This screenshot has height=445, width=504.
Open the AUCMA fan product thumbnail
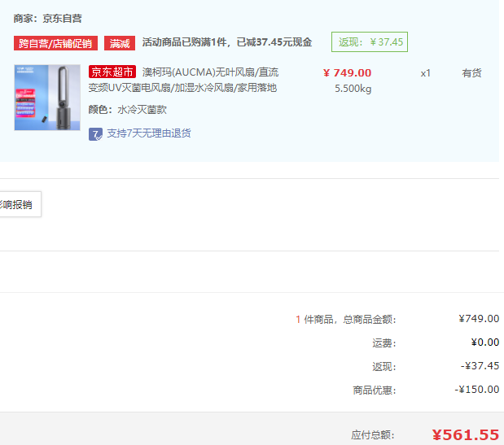coord(47,98)
